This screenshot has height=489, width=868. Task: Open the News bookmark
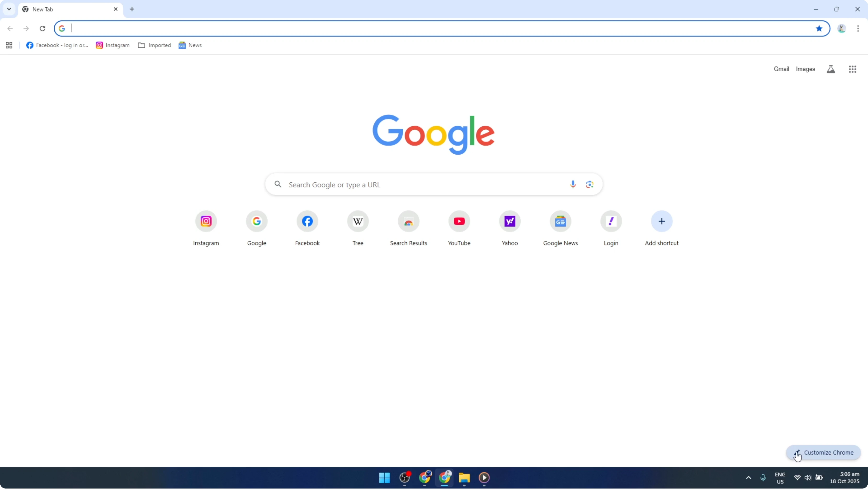pos(190,45)
